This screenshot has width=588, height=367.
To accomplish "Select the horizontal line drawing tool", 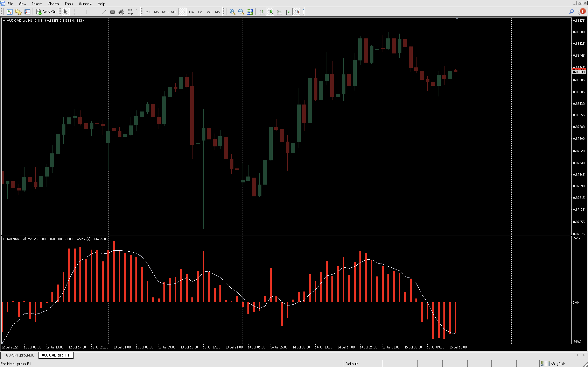I will 95,12.
